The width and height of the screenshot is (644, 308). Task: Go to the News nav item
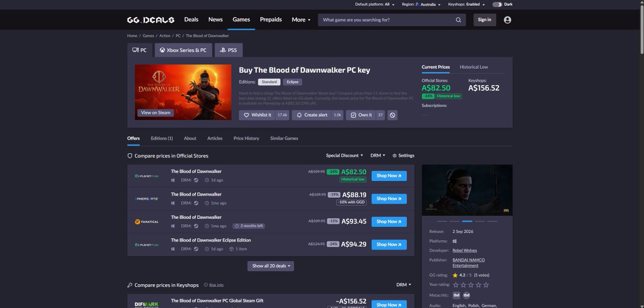[x=215, y=19]
